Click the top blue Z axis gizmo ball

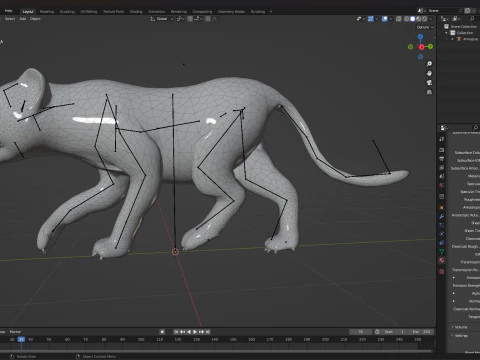click(x=420, y=36)
